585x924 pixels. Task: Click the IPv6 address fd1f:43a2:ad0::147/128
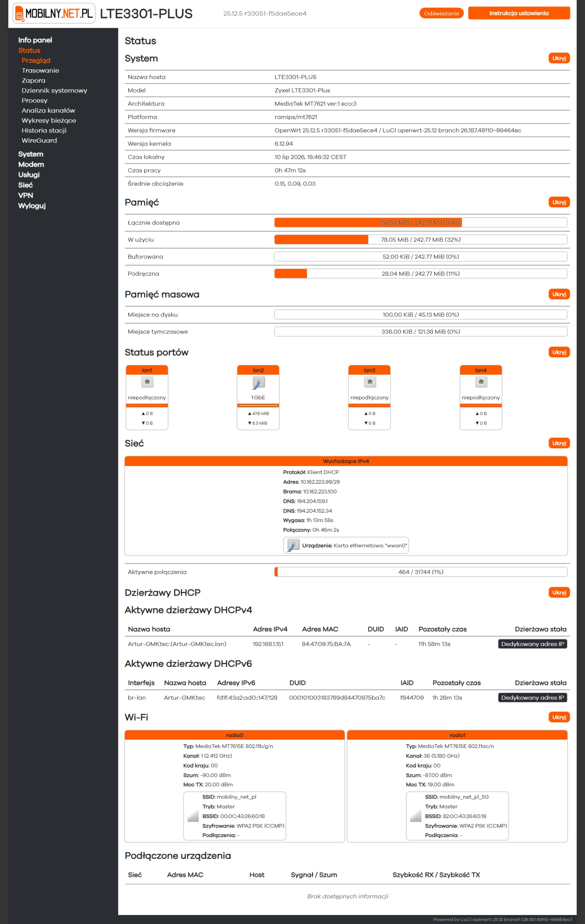(x=247, y=698)
